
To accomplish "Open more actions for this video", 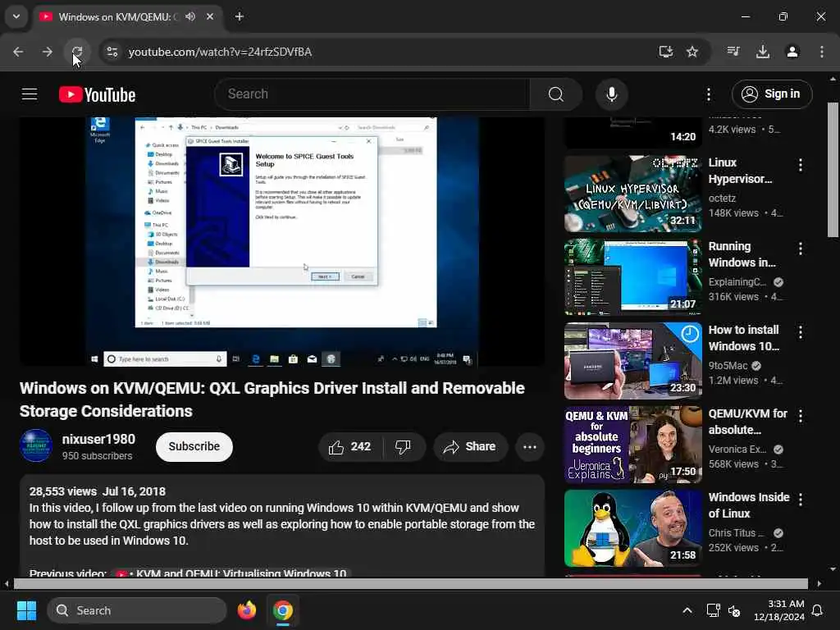I will tap(530, 447).
